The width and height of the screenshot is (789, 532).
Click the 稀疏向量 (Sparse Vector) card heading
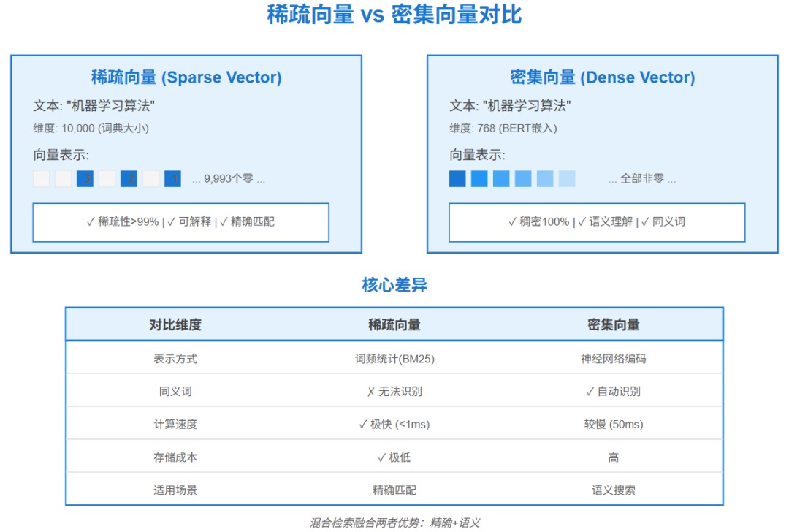[x=186, y=77]
